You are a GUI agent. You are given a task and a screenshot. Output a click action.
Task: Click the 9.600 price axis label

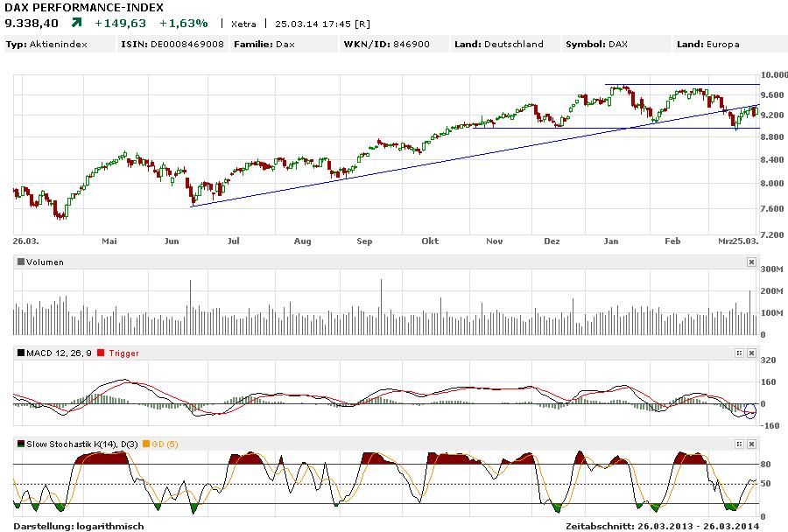[772, 95]
